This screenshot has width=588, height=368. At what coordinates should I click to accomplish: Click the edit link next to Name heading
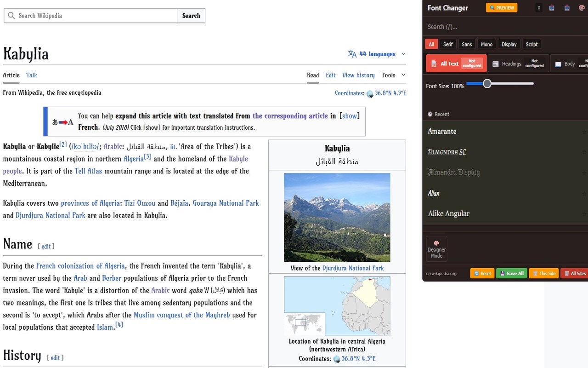(x=46, y=246)
